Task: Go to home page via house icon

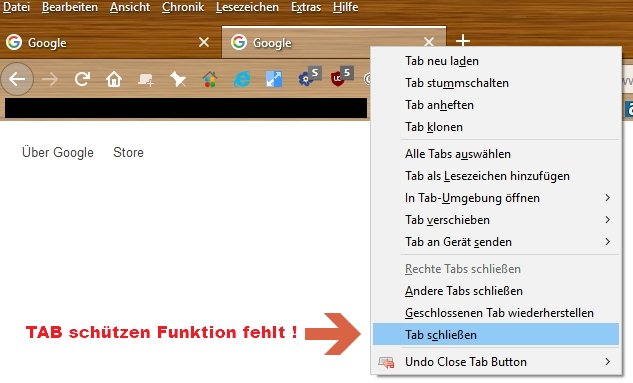Action: [x=114, y=79]
